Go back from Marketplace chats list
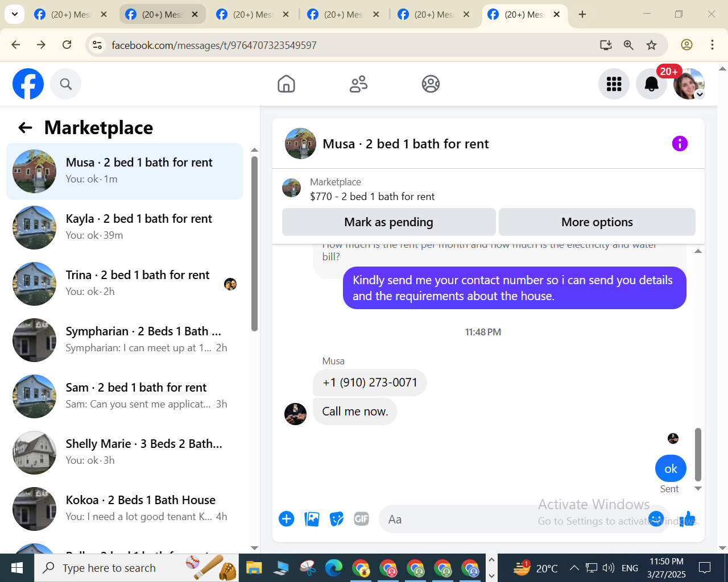Image resolution: width=728 pixels, height=582 pixels. pyautogui.click(x=25, y=128)
